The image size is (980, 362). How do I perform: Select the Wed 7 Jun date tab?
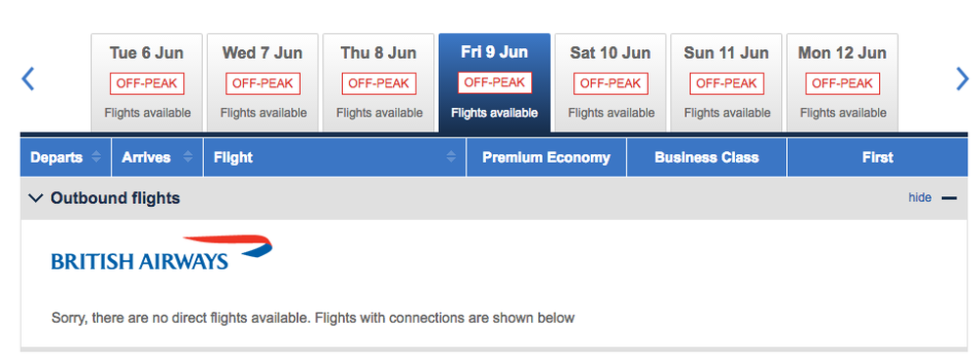263,82
